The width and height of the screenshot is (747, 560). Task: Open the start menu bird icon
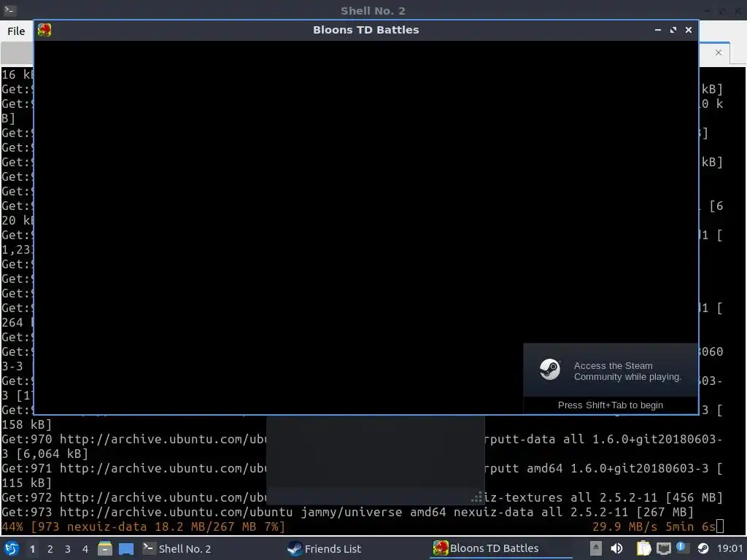[x=12, y=548]
